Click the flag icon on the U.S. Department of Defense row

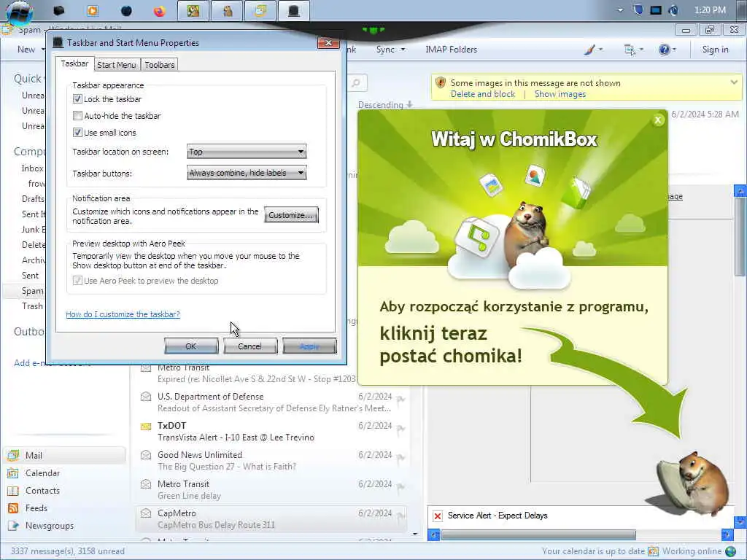point(400,400)
